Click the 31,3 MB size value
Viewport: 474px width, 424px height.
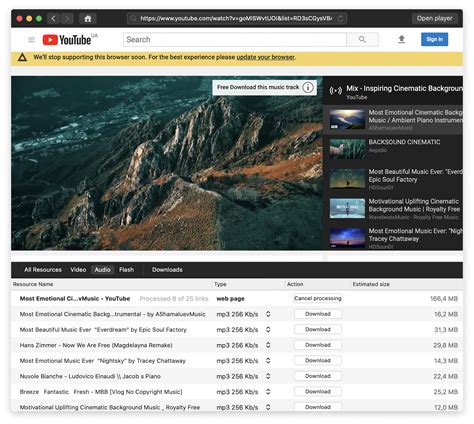pos(446,330)
